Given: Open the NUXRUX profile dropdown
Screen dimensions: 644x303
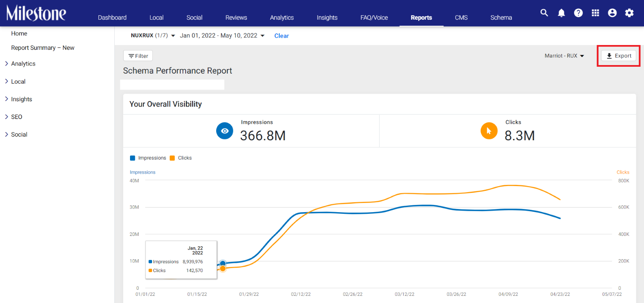Looking at the screenshot, I should 153,35.
